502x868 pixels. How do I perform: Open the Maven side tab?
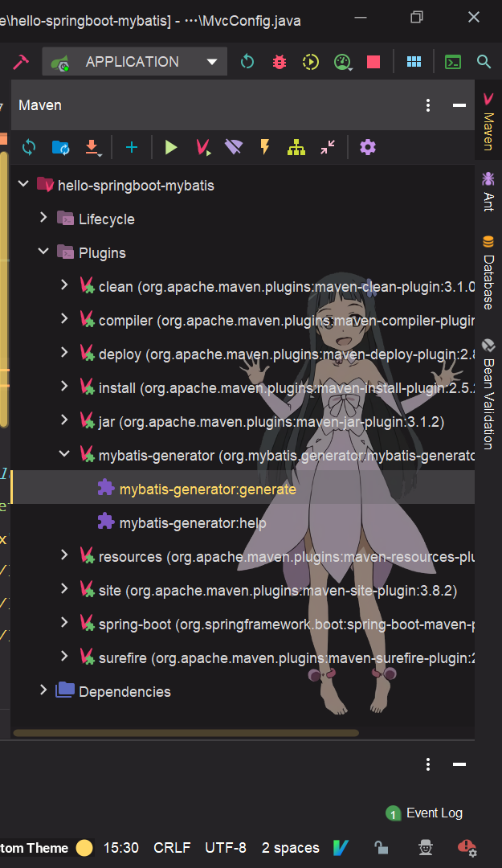[488, 121]
